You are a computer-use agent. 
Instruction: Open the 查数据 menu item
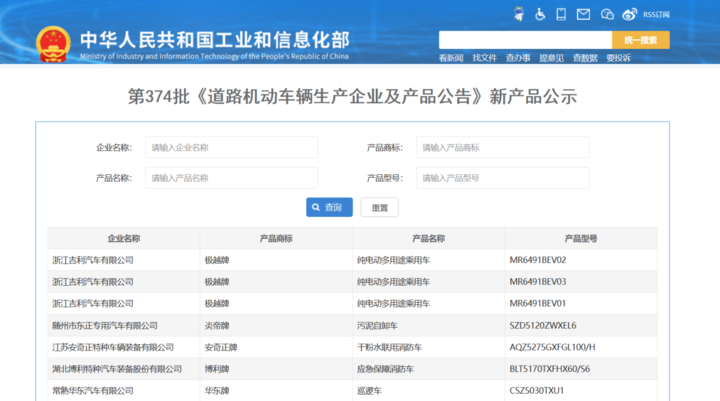pos(585,58)
